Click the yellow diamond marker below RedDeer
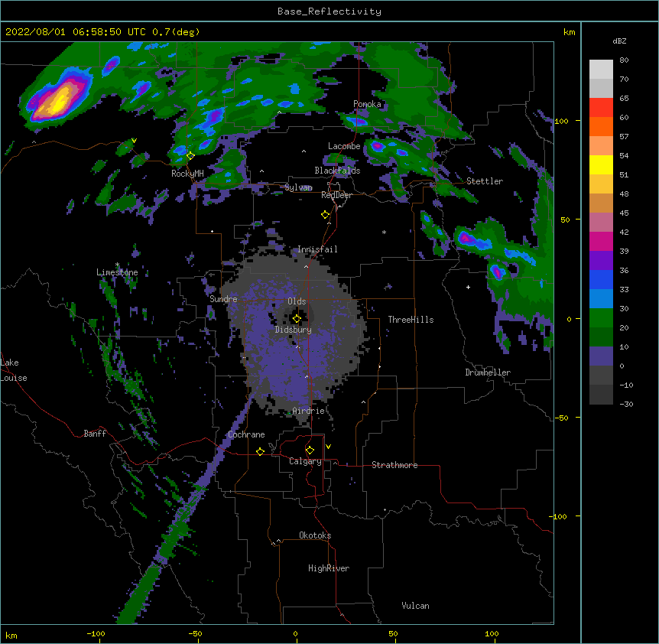 pos(326,215)
